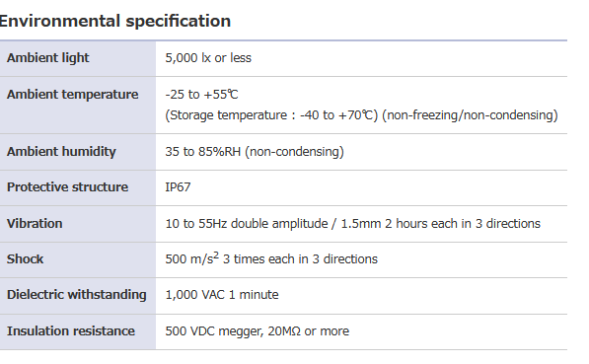This screenshot has height=364, width=589.
Task: Select the Protective structure label
Action: point(68,187)
